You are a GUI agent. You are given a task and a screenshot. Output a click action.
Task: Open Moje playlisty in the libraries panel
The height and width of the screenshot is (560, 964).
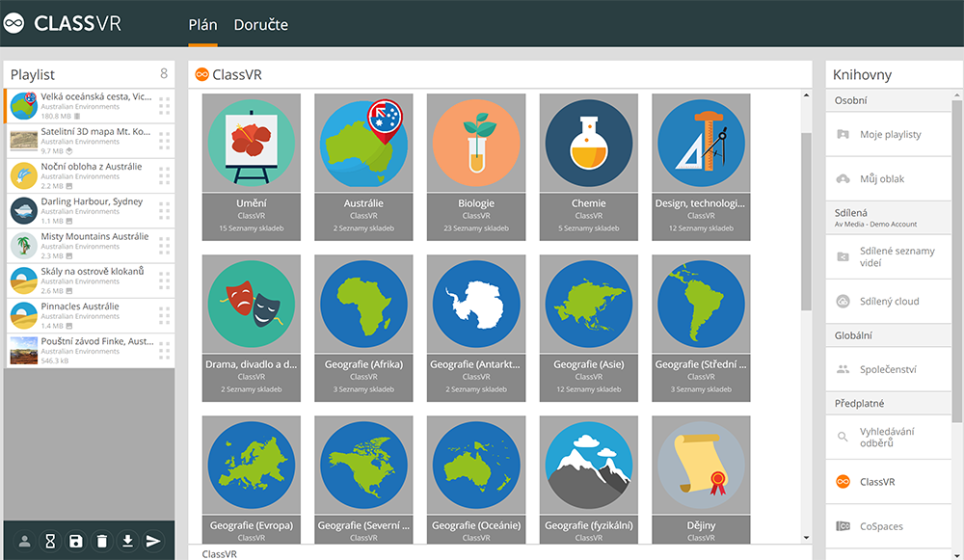889,135
